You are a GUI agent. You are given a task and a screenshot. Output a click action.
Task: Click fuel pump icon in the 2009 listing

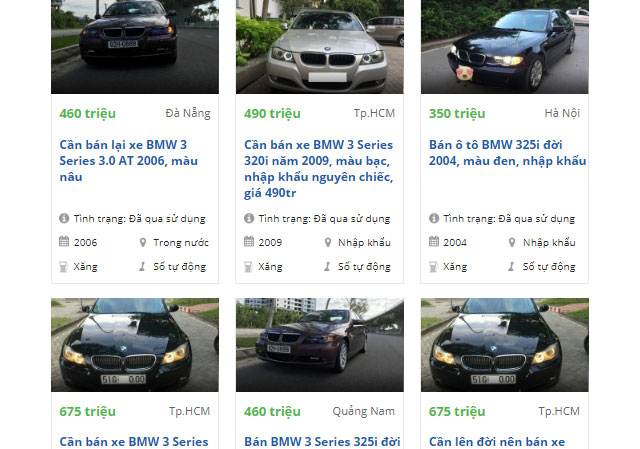(x=248, y=267)
